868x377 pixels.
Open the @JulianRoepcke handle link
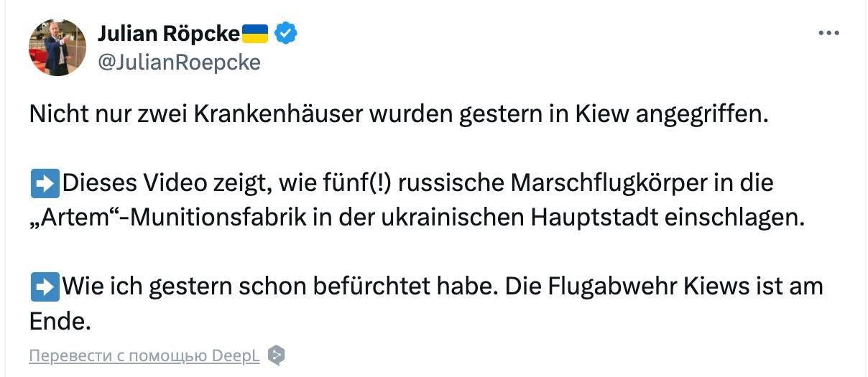click(x=178, y=62)
